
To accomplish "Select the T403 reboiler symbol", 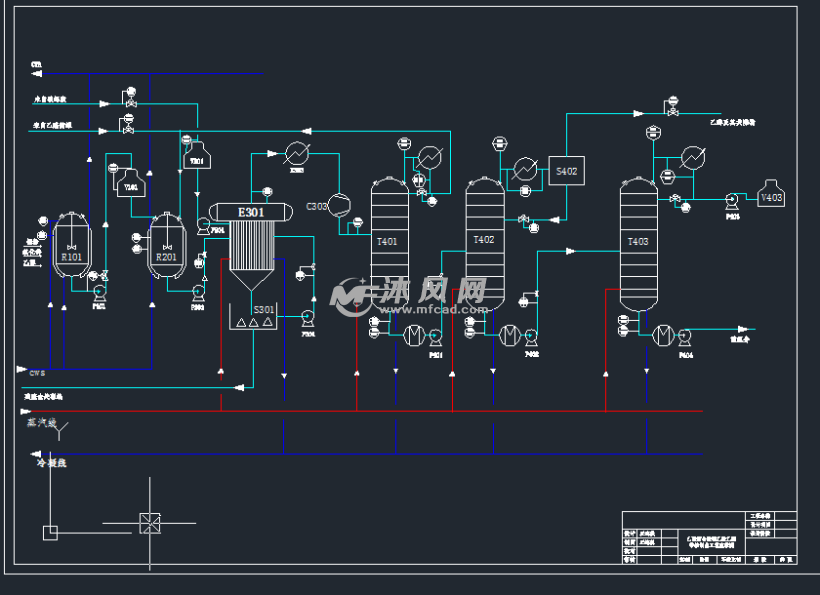I will pos(664,335).
